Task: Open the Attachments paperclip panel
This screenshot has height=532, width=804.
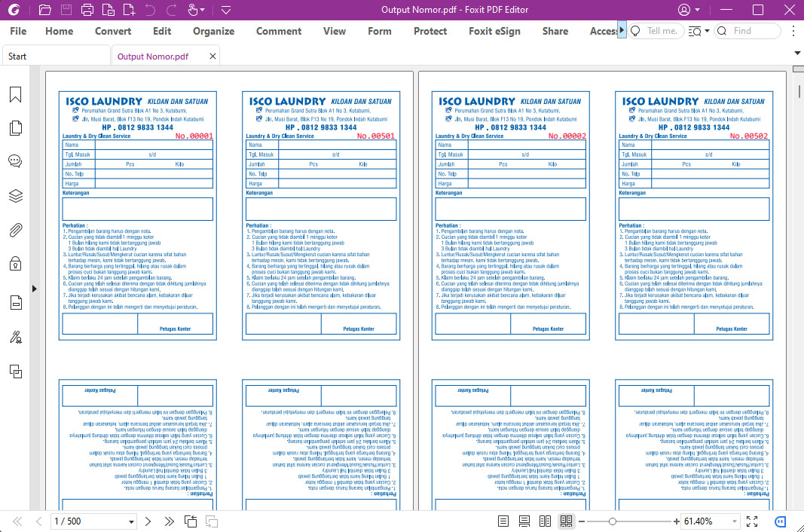Action: coord(15,230)
